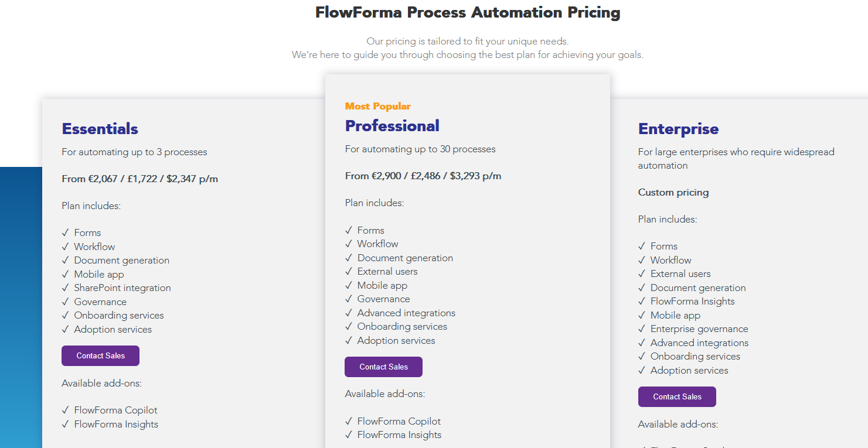Click the checkmark beside FlowForma Insights in Enterprise
Screen dimensions: 868x448
pyautogui.click(x=642, y=301)
